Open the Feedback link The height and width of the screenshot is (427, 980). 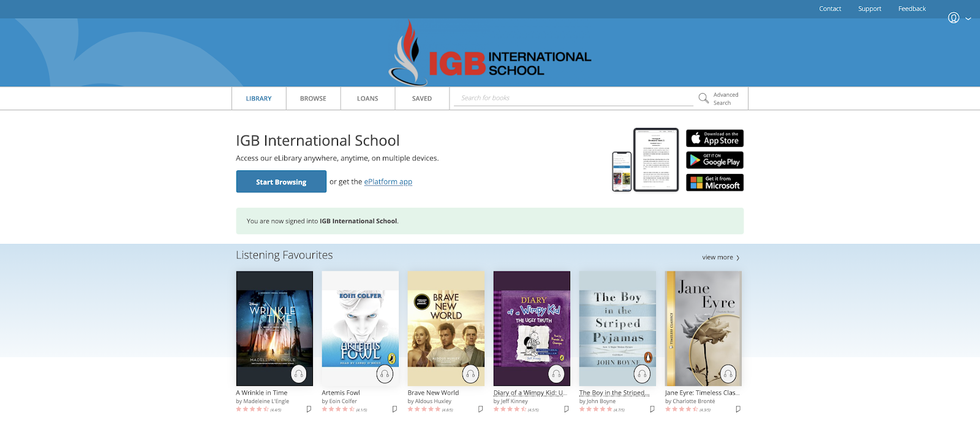point(912,9)
